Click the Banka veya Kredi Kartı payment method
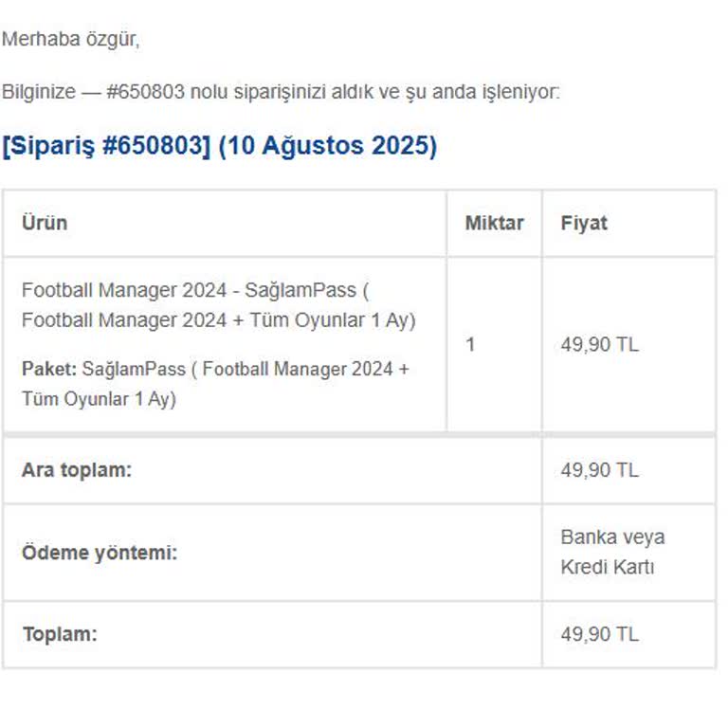 click(x=612, y=553)
